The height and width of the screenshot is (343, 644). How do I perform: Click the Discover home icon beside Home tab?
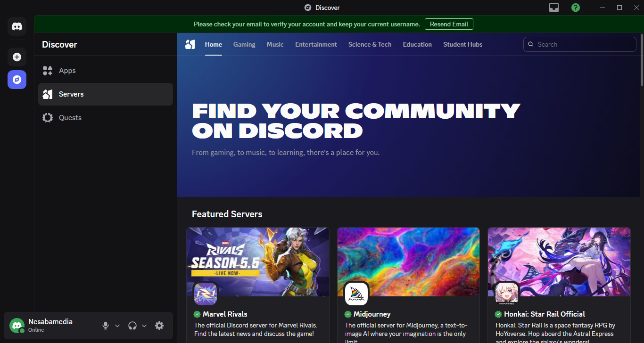pos(190,44)
